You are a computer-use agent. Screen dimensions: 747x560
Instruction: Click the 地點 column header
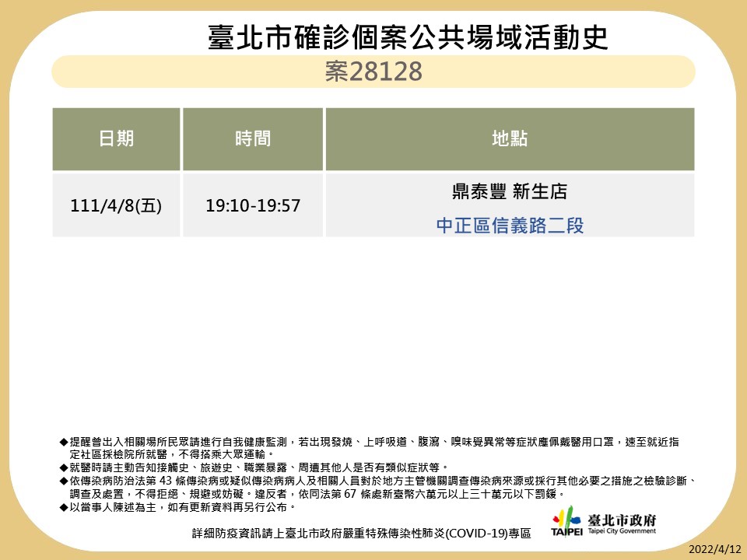tap(510, 139)
